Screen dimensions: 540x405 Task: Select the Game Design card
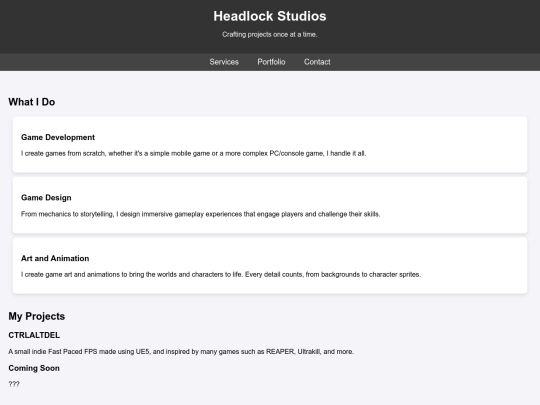270,205
